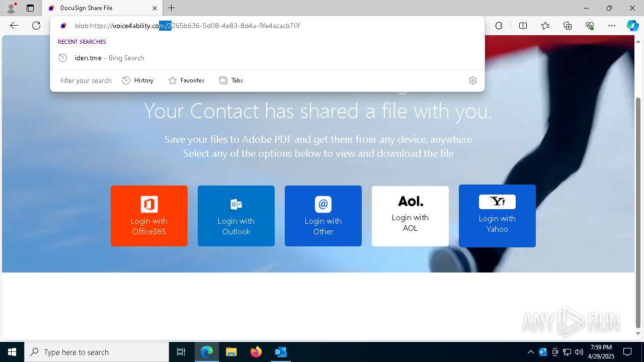Click the network tray icon
Image resolution: width=644 pixels, height=362 pixels.
(x=567, y=352)
